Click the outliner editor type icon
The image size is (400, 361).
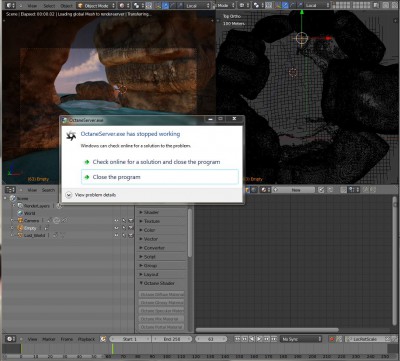[10, 190]
